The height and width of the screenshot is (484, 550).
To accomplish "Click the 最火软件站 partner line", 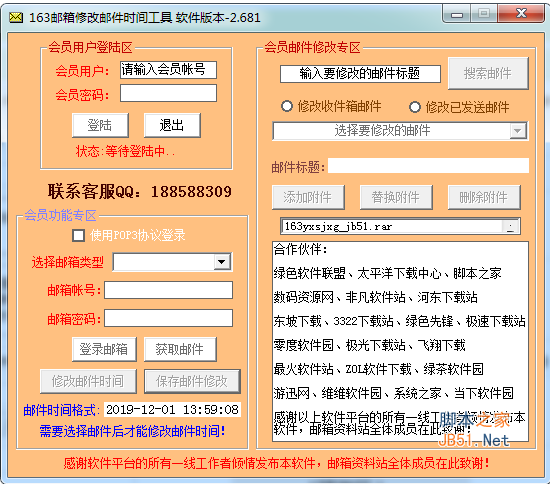I will click(x=379, y=369).
